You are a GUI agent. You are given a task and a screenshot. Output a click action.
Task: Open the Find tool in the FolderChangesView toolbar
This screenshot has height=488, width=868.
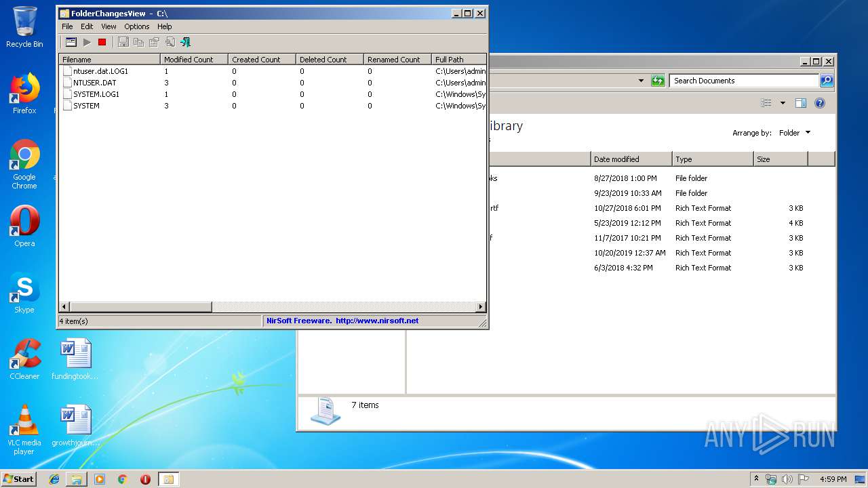170,42
